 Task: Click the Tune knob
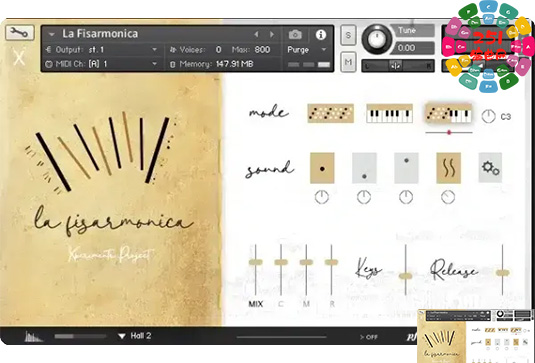click(377, 39)
